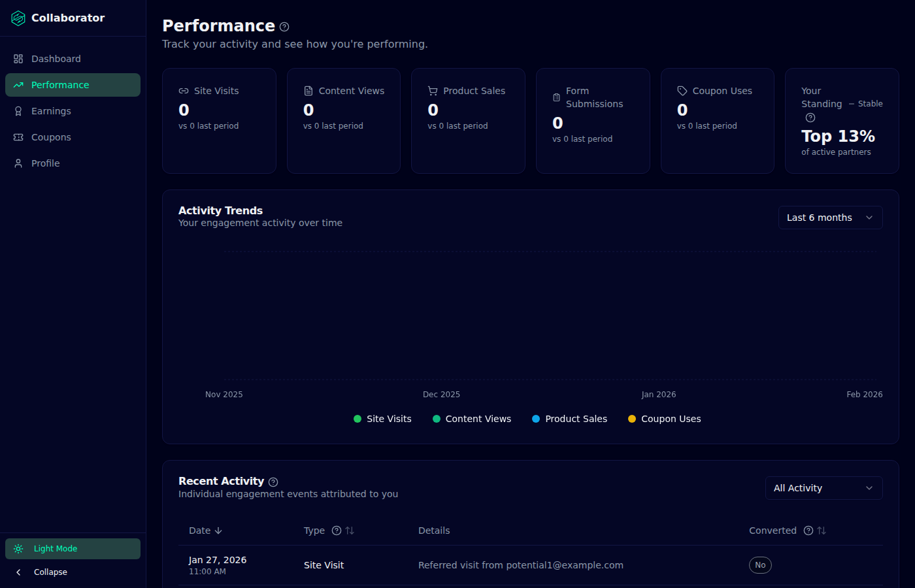The height and width of the screenshot is (588, 915).
Task: Open the Dashboard menu item
Action: point(73,59)
